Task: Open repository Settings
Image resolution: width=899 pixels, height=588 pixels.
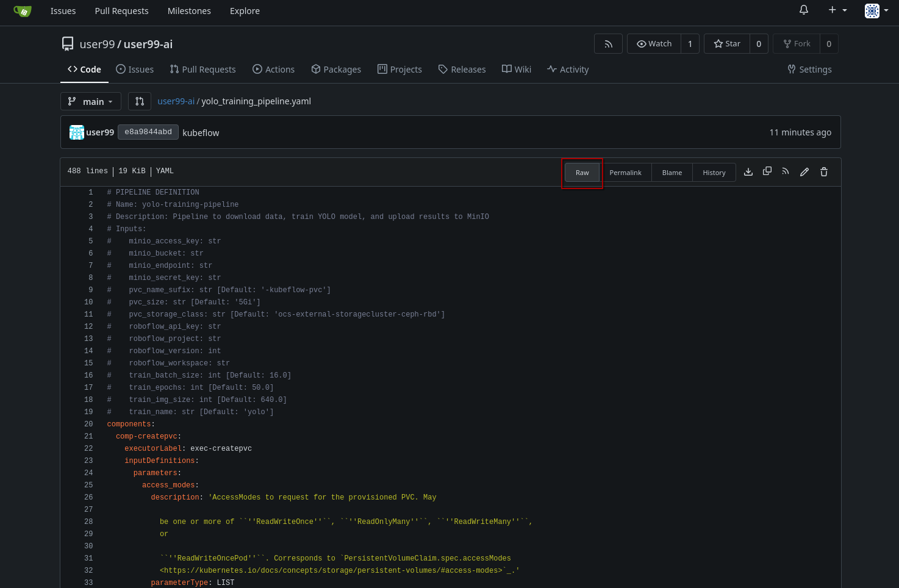Action: coord(809,70)
